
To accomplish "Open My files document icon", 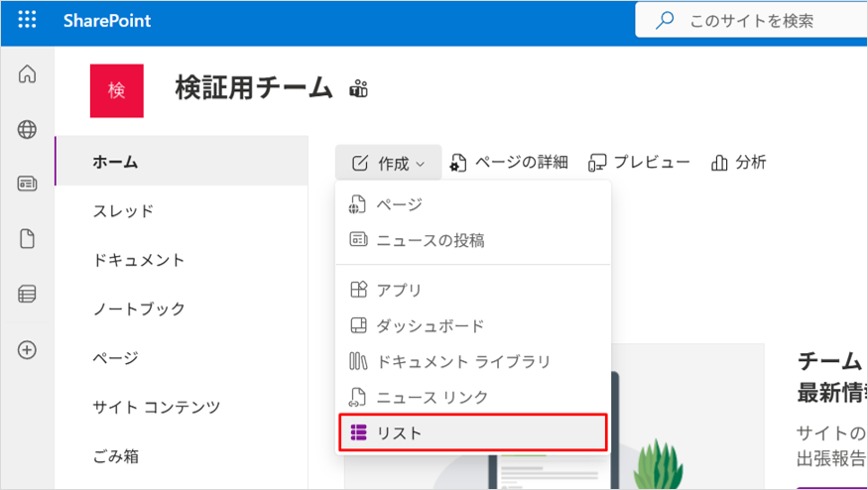I will click(27, 239).
